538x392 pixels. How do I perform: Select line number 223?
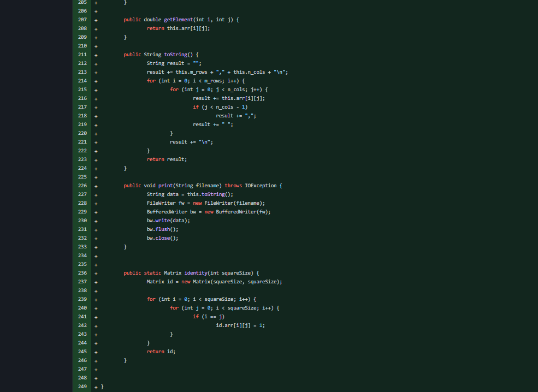[82, 159]
